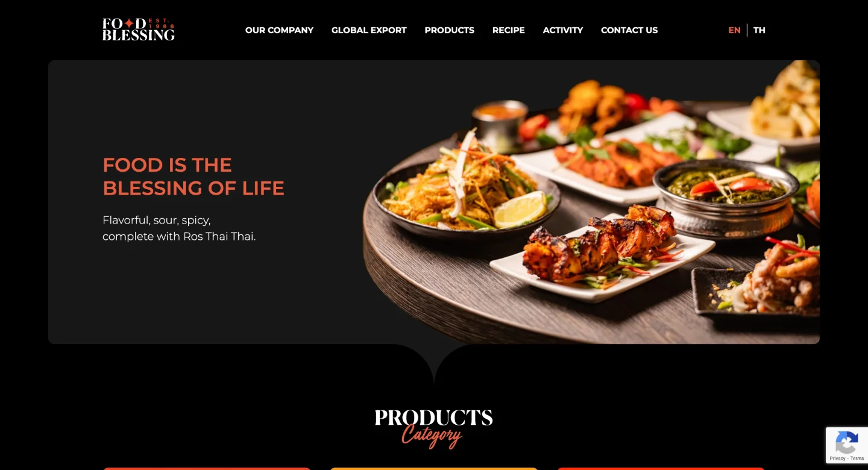Open the Products menu item

[x=449, y=30]
